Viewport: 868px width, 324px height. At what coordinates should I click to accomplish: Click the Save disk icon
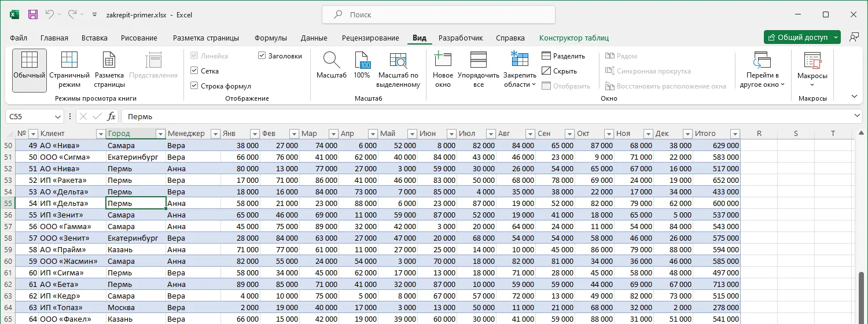33,14
